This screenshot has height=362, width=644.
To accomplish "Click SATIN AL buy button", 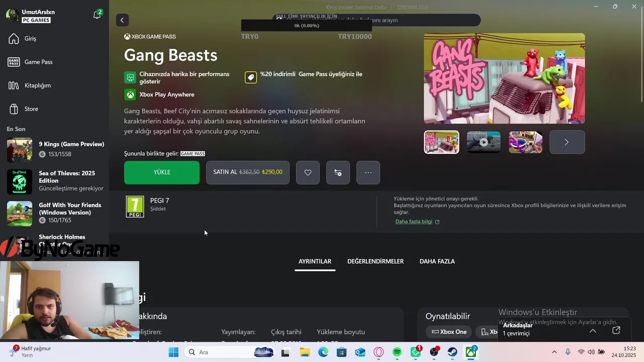I will click(248, 172).
